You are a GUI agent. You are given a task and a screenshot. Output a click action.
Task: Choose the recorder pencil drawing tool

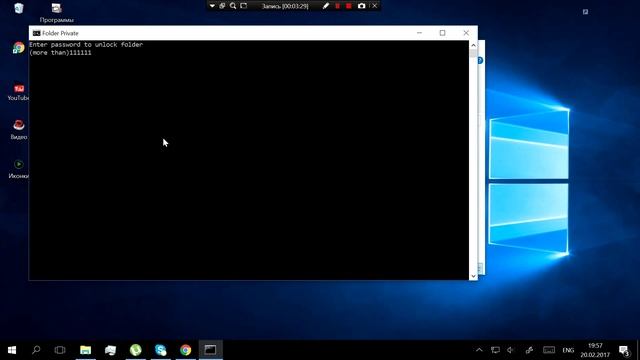(x=325, y=6)
